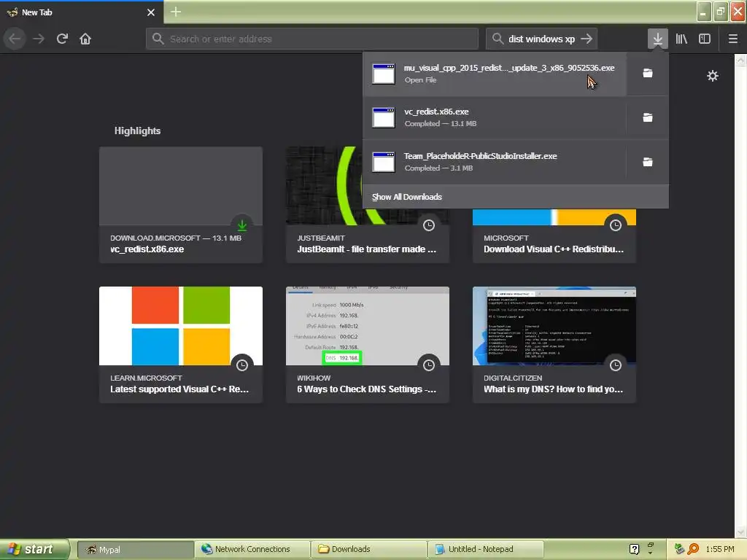
Task: Click the page scrollbar up arrow
Action: (x=740, y=60)
